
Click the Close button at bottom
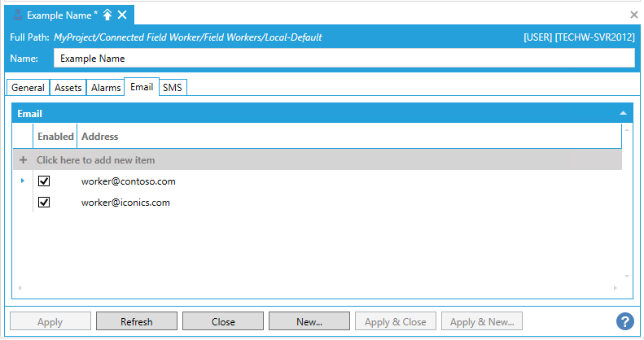[223, 321]
